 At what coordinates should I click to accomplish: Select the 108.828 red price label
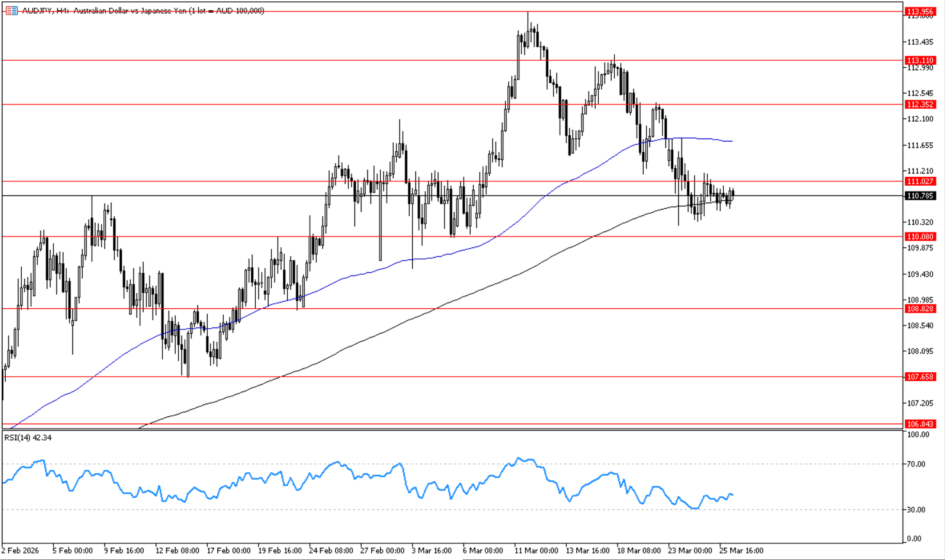point(920,309)
